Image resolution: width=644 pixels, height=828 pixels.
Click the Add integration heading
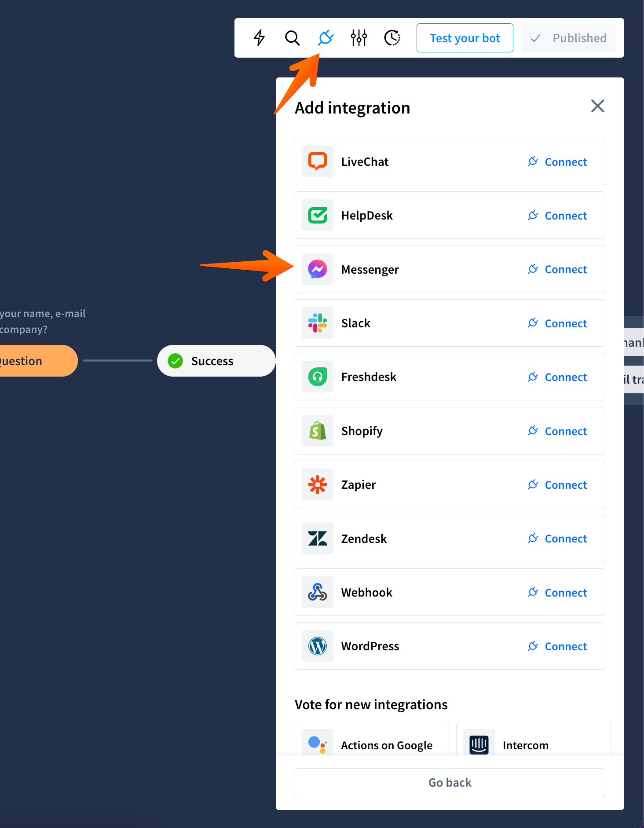click(352, 108)
